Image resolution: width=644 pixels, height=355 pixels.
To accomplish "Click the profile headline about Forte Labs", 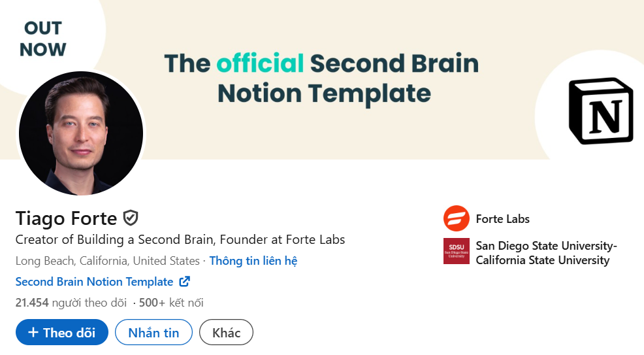I will coord(180,239).
